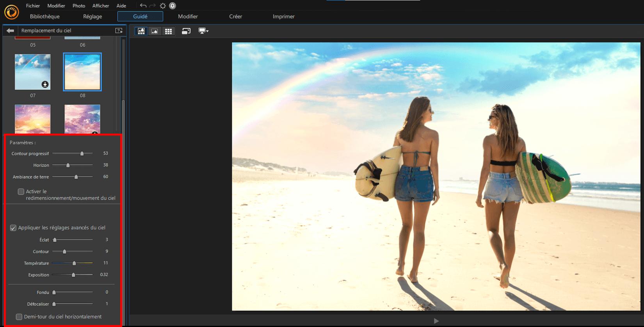
Task: Open the notifications bell icon
Action: (173, 6)
